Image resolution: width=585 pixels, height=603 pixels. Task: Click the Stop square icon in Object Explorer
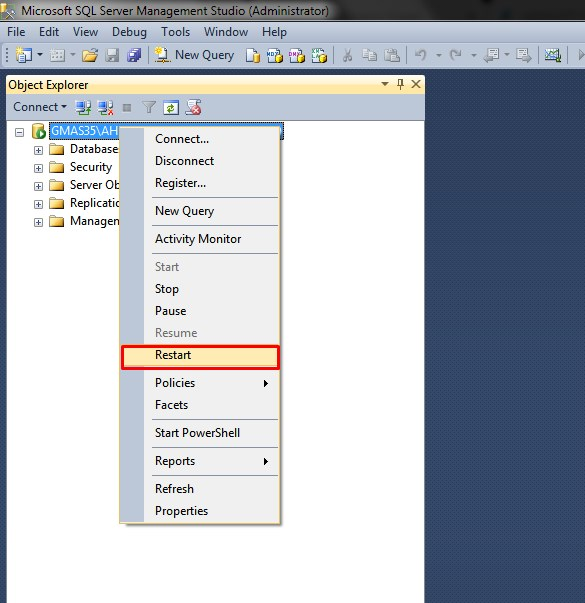pyautogui.click(x=127, y=108)
